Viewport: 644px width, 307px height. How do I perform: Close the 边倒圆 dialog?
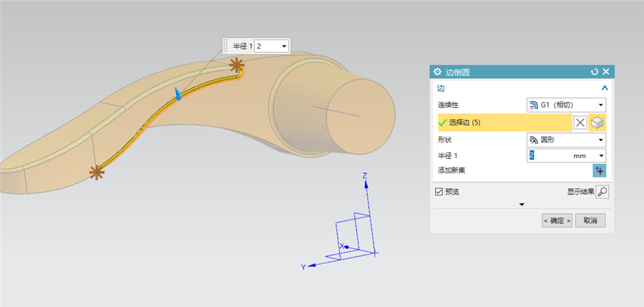tap(606, 72)
